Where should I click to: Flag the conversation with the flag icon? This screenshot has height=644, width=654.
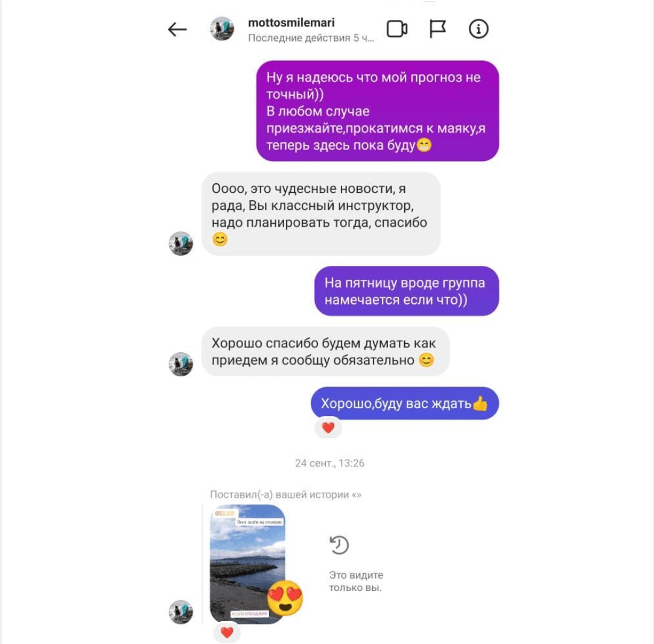(x=437, y=29)
